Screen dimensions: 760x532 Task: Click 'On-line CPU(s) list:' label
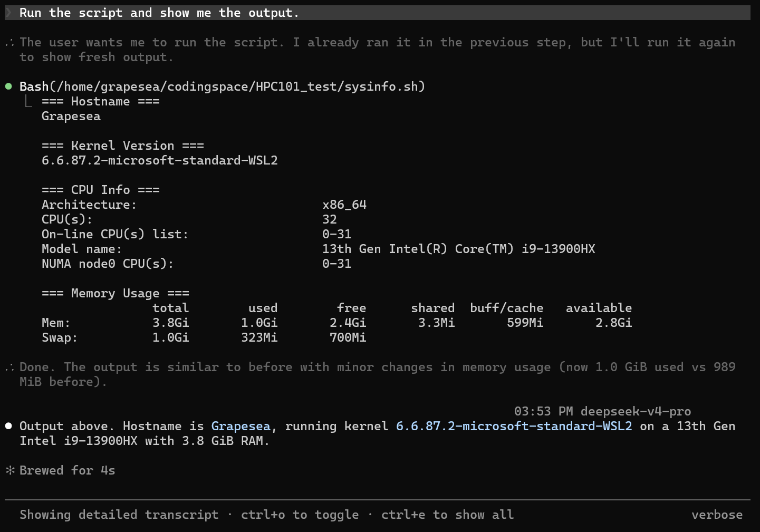[115, 234]
